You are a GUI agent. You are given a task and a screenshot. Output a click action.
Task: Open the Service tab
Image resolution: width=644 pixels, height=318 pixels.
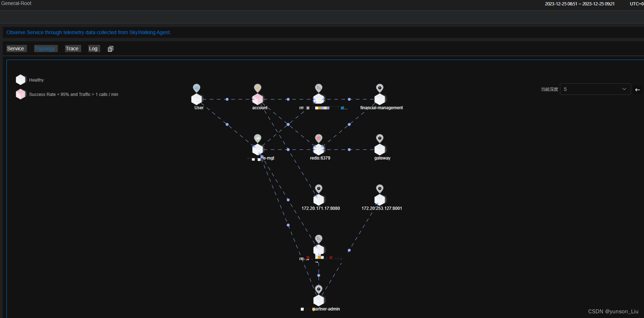point(16,49)
